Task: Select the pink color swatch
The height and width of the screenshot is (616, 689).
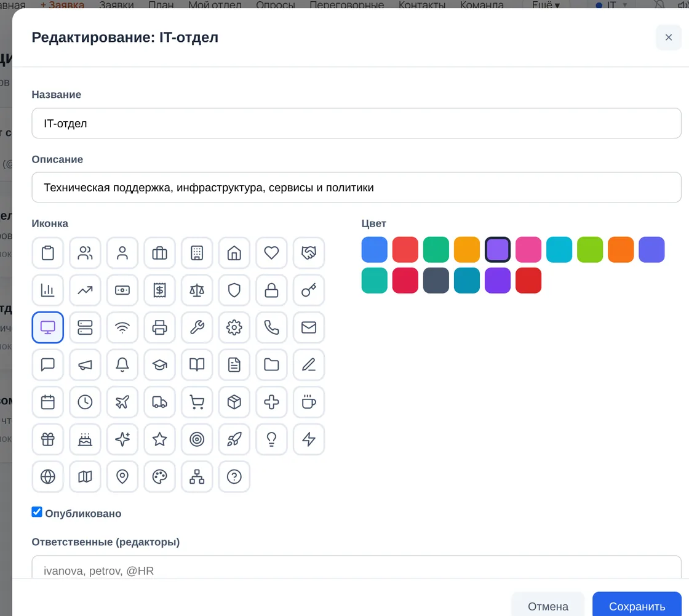Action: click(x=528, y=250)
